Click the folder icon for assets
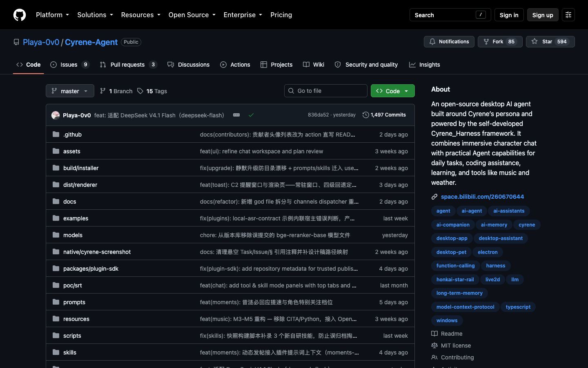 click(56, 151)
